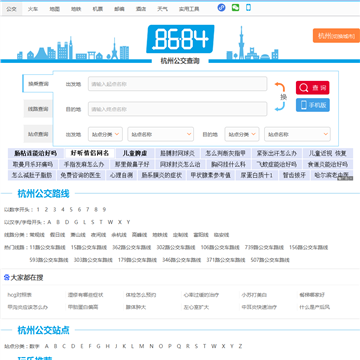Click the 什么是产后风 search suggestion
The height and width of the screenshot is (360, 360).
(x=315, y=307)
